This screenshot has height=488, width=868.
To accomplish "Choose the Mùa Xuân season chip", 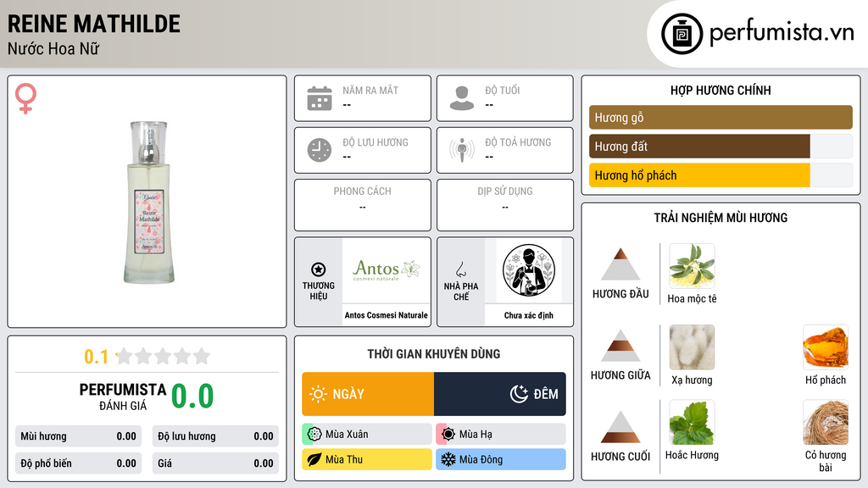I will point(367,435).
